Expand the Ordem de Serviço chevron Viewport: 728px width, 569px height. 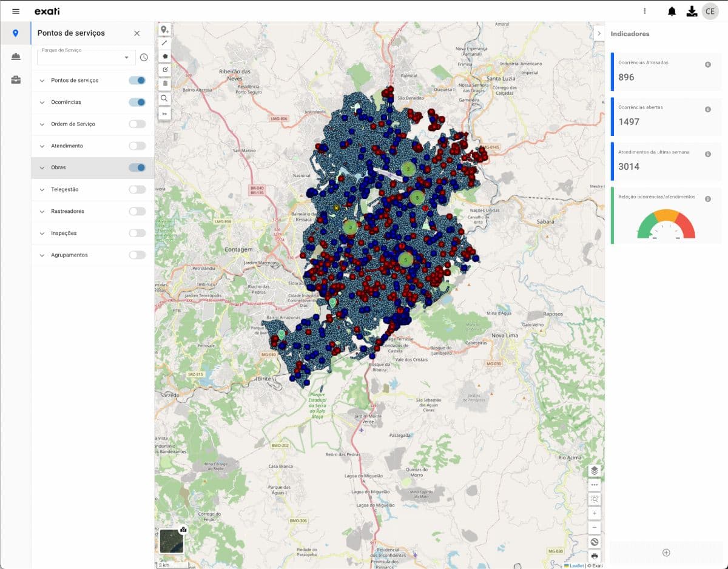[x=42, y=124]
